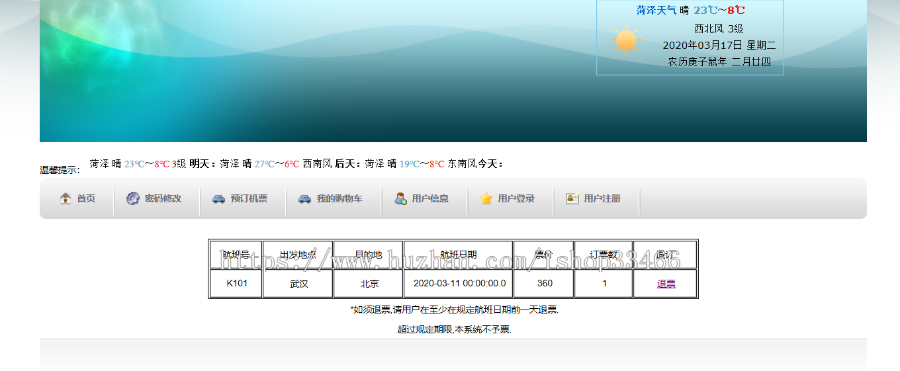Click the departure cell 武汉
The height and width of the screenshot is (371, 900).
coord(298,284)
